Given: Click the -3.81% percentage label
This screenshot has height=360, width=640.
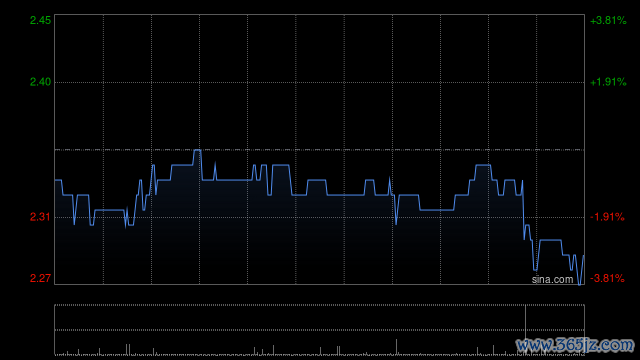Looking at the screenshot, I should pos(607,278).
